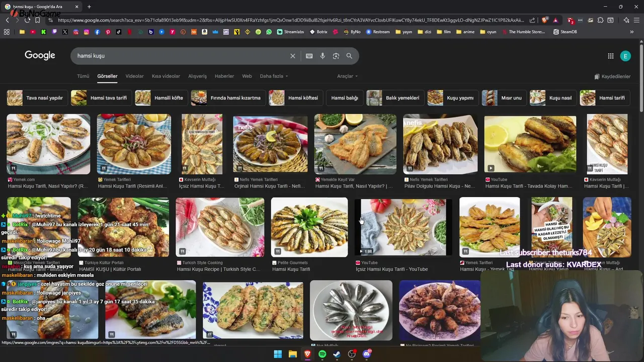Open the TikTok bookmark icon
This screenshot has height=362, width=644.
pos(119,32)
